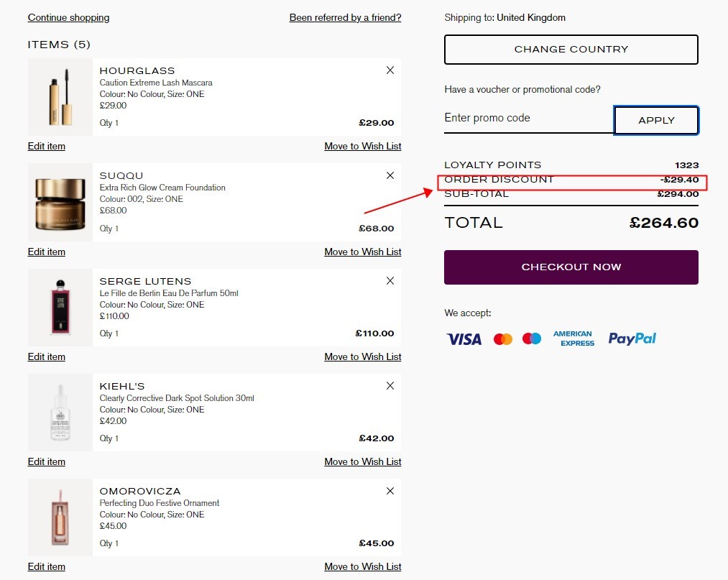Open Been referred by a friend link
The image size is (728, 580).
[345, 18]
